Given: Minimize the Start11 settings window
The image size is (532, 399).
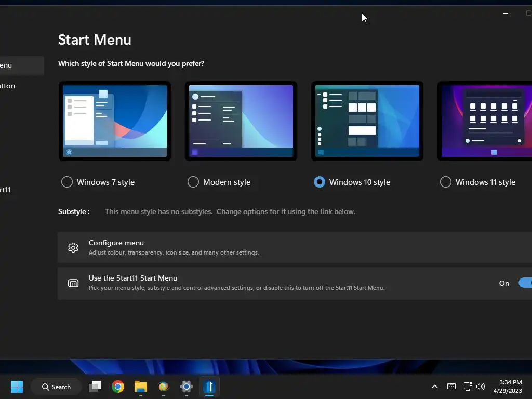Looking at the screenshot, I should click(x=506, y=13).
